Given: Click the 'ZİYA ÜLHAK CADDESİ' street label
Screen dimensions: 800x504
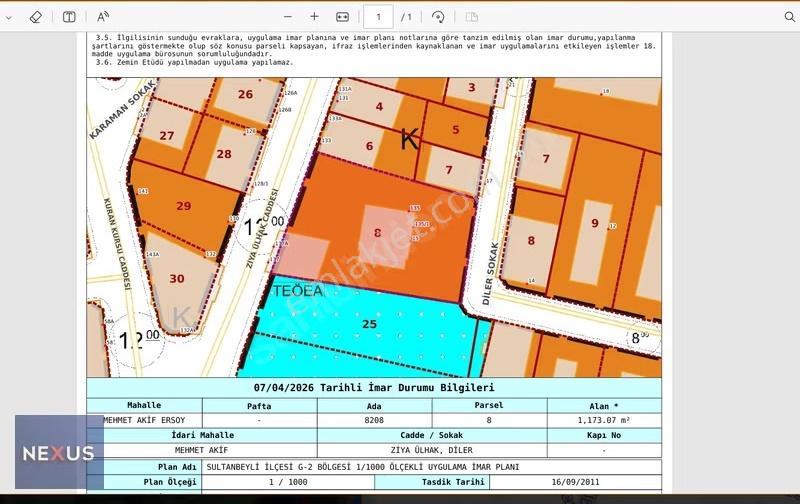Looking at the screenshot, I should click(263, 228).
